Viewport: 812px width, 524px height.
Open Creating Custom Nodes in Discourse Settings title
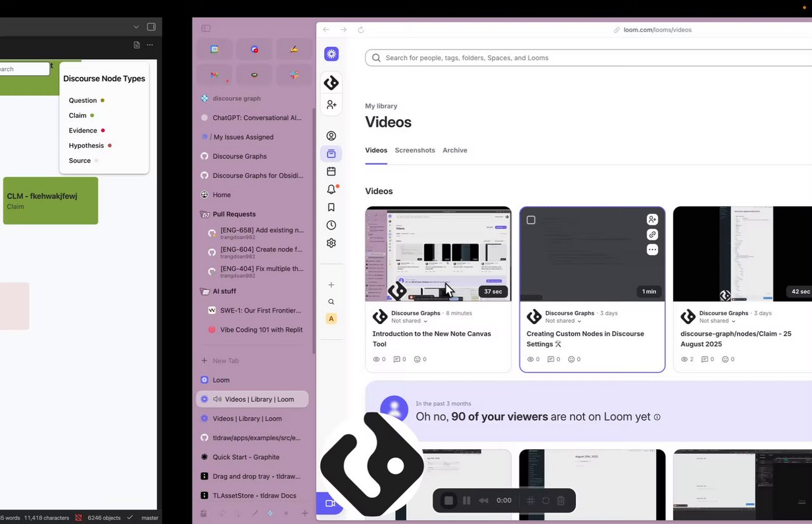point(585,339)
